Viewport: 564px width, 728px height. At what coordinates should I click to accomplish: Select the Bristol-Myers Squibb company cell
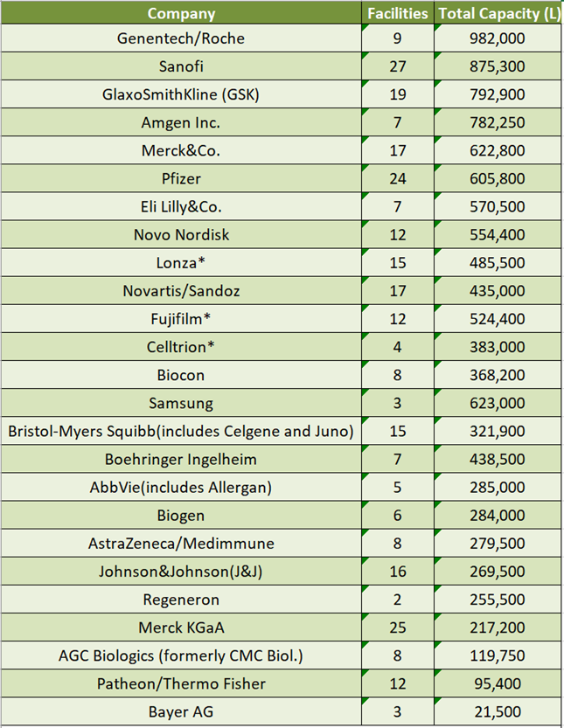coord(181,431)
